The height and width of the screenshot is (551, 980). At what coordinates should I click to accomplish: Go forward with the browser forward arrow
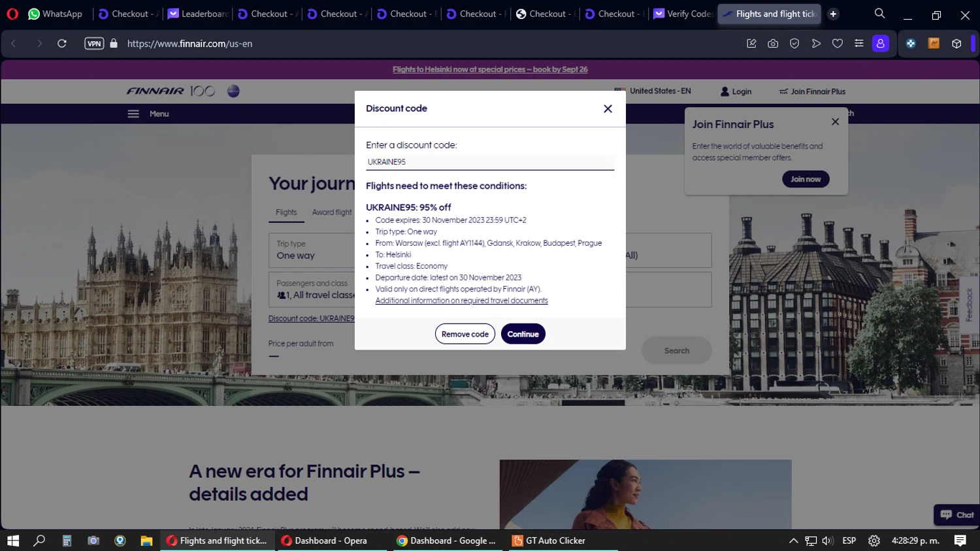coord(39,44)
